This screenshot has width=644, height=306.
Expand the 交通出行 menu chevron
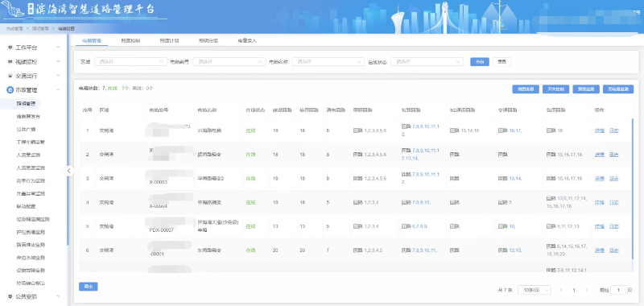tap(58, 76)
